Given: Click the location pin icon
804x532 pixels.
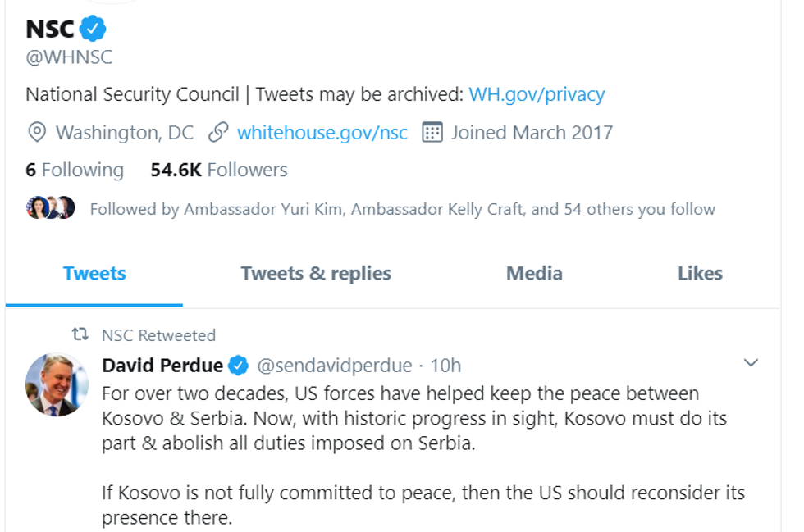Looking at the screenshot, I should tap(36, 132).
